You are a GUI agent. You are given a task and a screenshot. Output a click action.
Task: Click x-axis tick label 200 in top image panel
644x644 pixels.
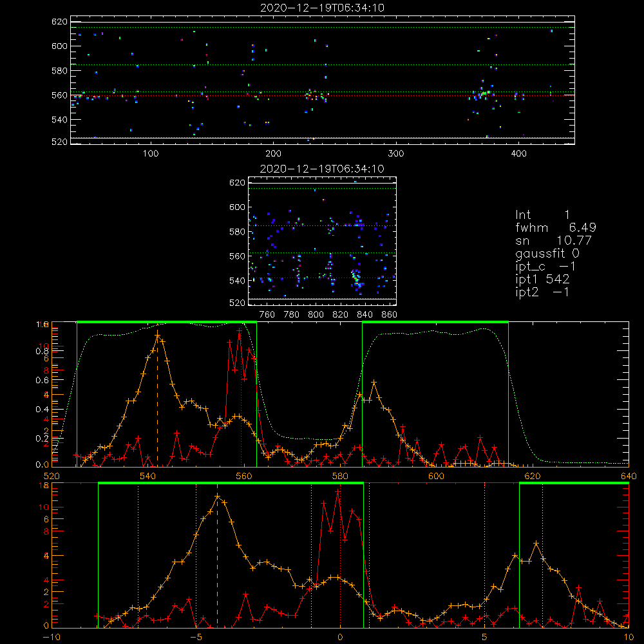(x=273, y=154)
